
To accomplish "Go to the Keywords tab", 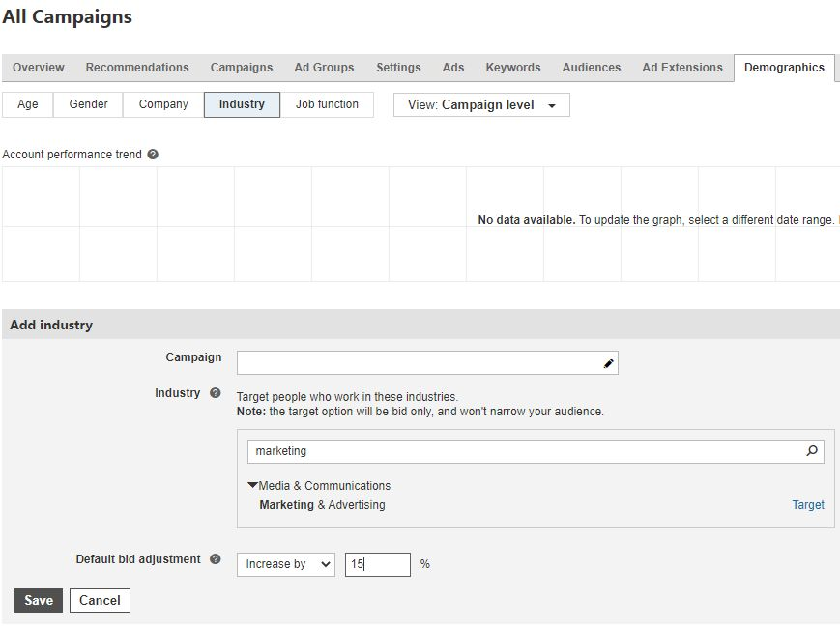I will 513,68.
